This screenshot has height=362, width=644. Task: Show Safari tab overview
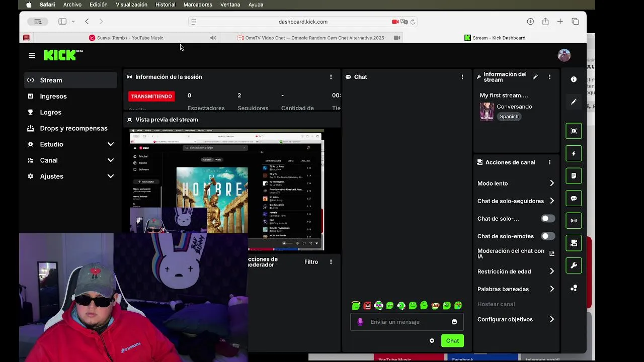click(576, 22)
